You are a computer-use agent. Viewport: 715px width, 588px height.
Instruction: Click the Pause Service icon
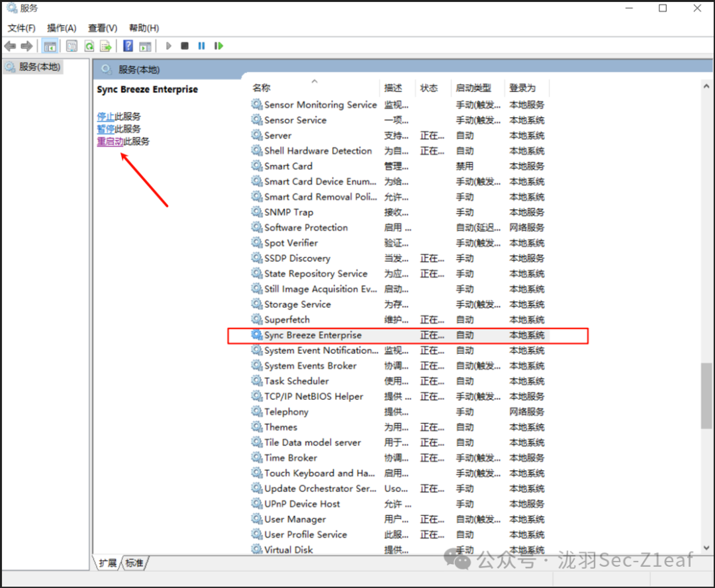[x=201, y=46]
